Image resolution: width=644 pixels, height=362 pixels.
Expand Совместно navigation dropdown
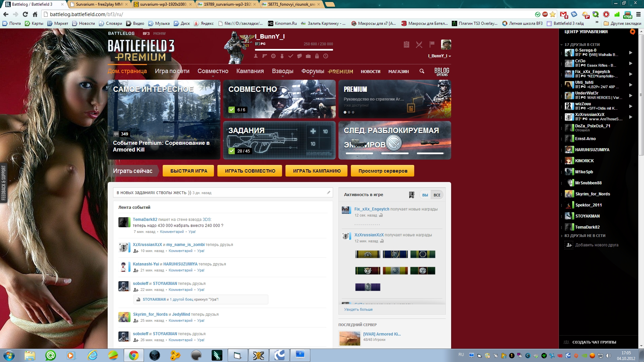[x=213, y=71]
